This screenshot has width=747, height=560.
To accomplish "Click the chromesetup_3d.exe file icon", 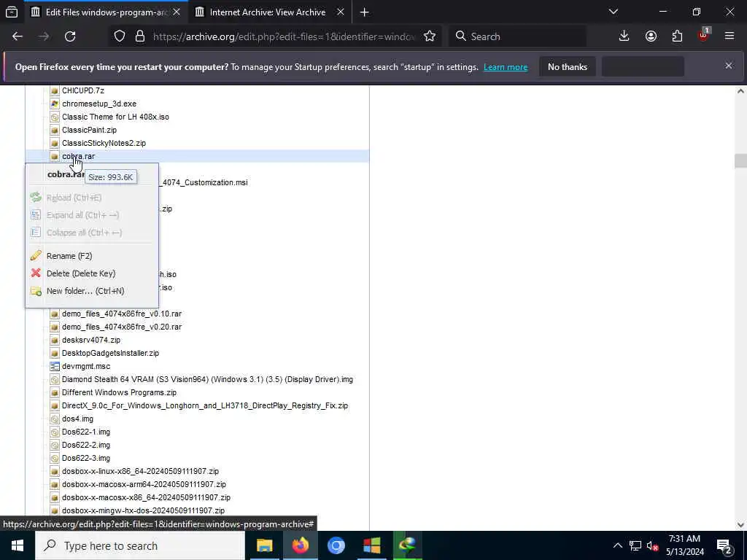I will [x=54, y=104].
